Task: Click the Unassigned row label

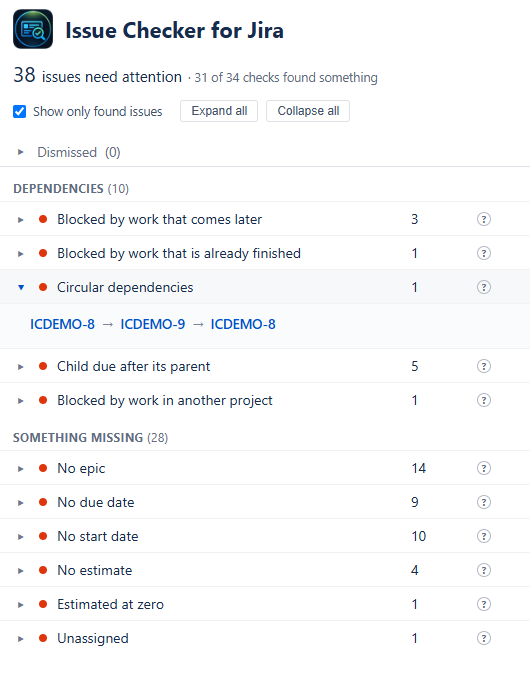Action: coord(93,639)
